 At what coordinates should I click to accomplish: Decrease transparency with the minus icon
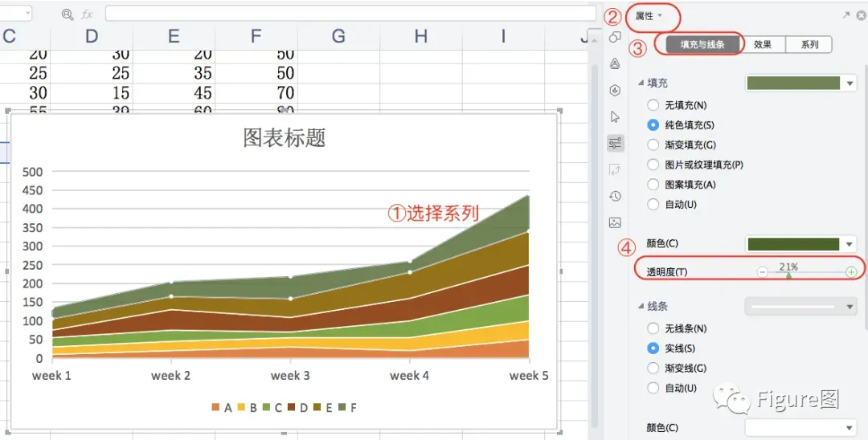(x=762, y=272)
